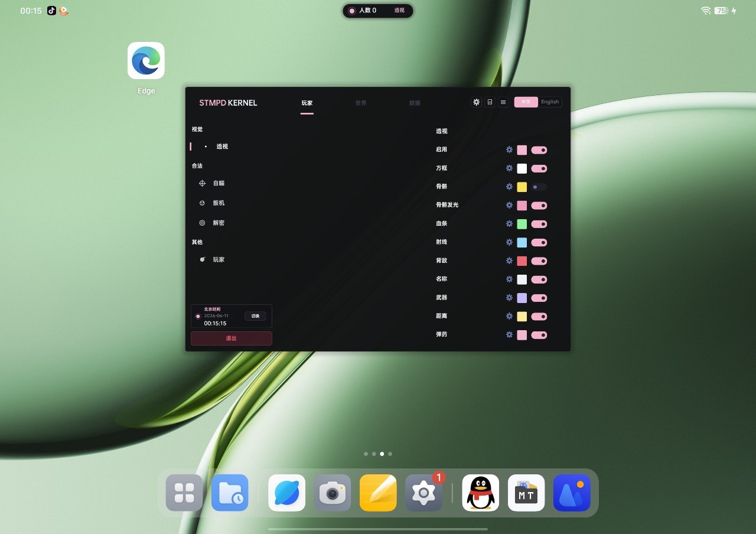Image resolution: width=756 pixels, height=534 pixels.
Task: Open the gear settings for 武器
Action: pyautogui.click(x=509, y=298)
